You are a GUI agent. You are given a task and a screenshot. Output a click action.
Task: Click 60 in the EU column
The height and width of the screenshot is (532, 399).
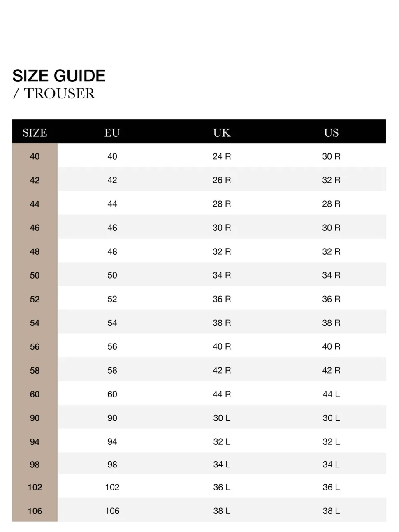point(112,394)
